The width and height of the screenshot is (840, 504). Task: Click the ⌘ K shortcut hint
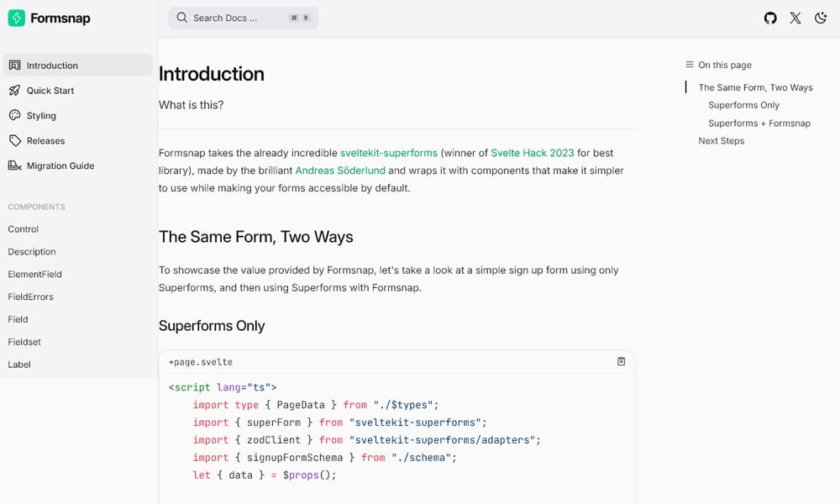tap(300, 18)
